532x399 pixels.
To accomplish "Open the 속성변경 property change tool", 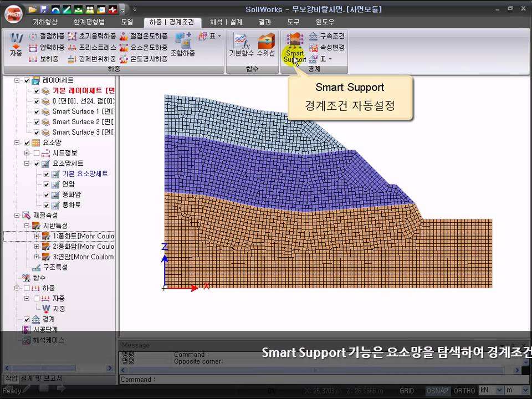I will point(327,48).
